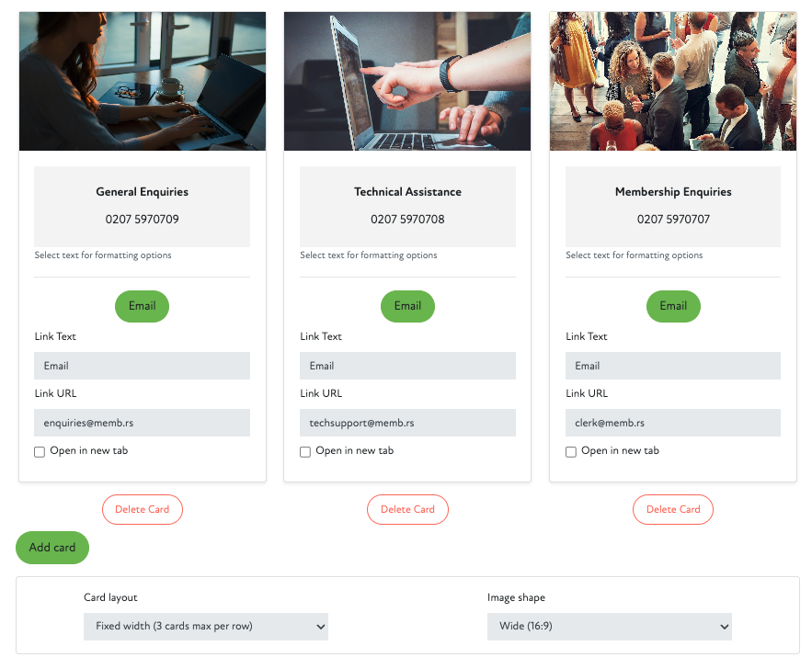Edit Link URL field containing enquiries@memb.rs
Screen dimensions: 812x669
143,423
